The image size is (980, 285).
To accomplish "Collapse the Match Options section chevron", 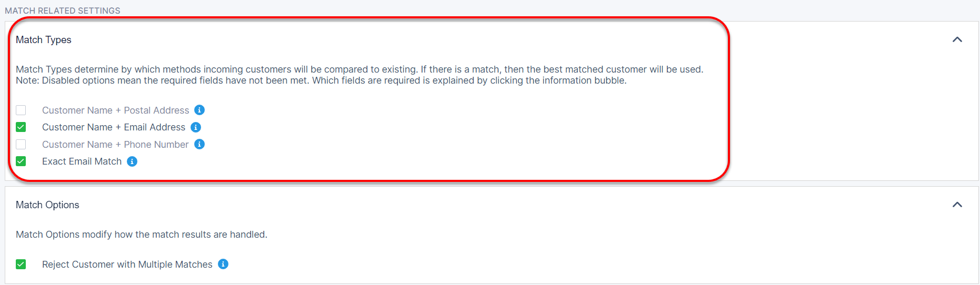I will (957, 205).
